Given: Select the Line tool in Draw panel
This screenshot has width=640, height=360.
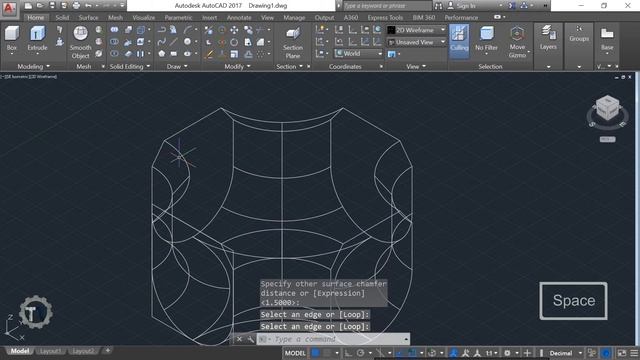Looking at the screenshot, I should click(174, 42).
